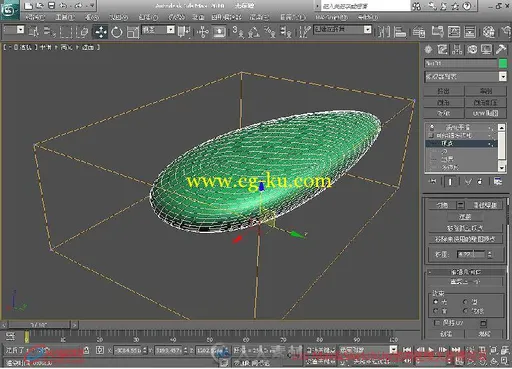Click the New Scene icon in quick access toolbar

[28, 6]
